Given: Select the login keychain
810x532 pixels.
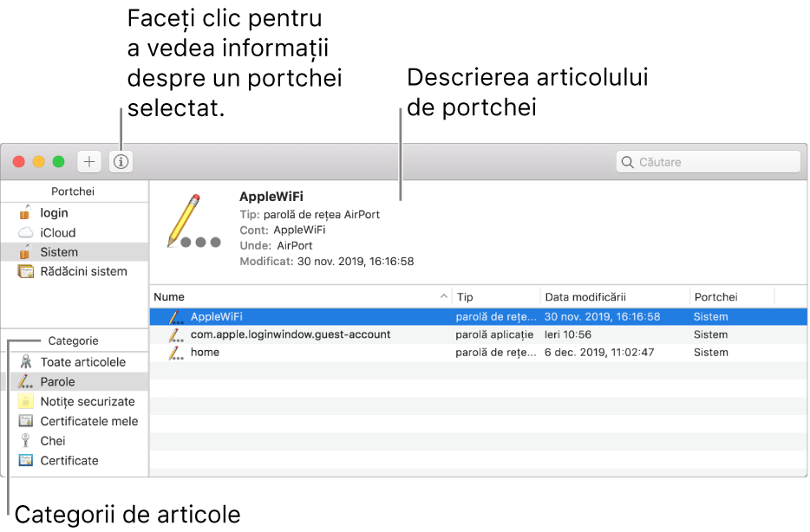Looking at the screenshot, I should click(56, 212).
